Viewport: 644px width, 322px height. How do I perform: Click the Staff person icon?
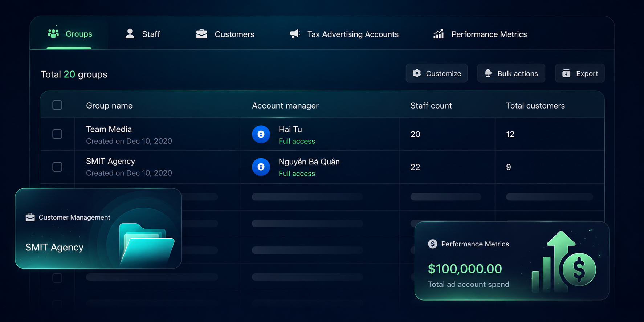130,34
